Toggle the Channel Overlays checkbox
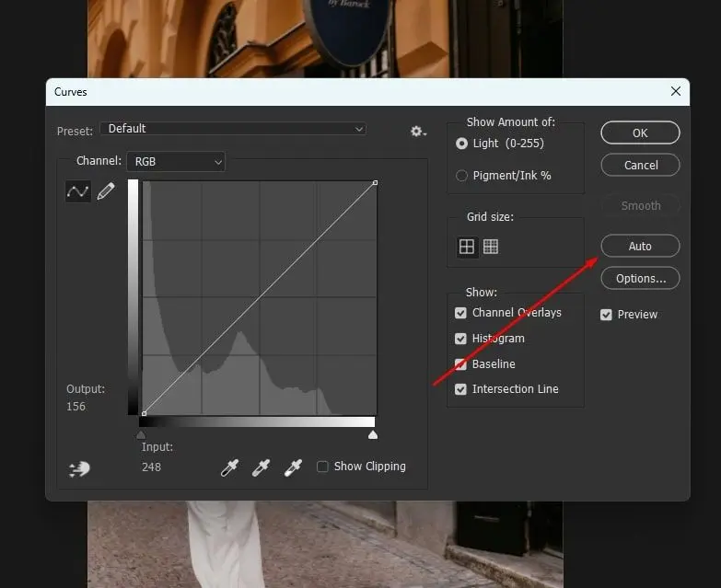The width and height of the screenshot is (721, 588). [x=460, y=313]
